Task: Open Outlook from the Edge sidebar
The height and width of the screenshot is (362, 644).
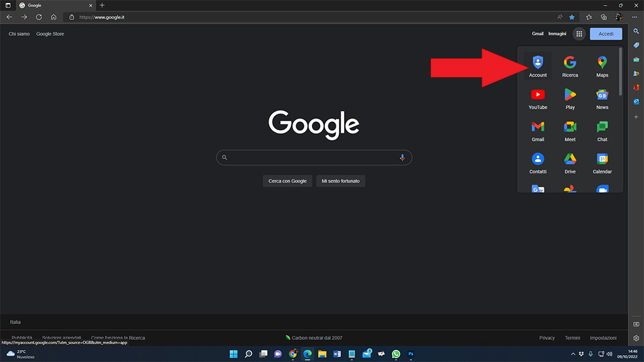Action: pos(636,101)
